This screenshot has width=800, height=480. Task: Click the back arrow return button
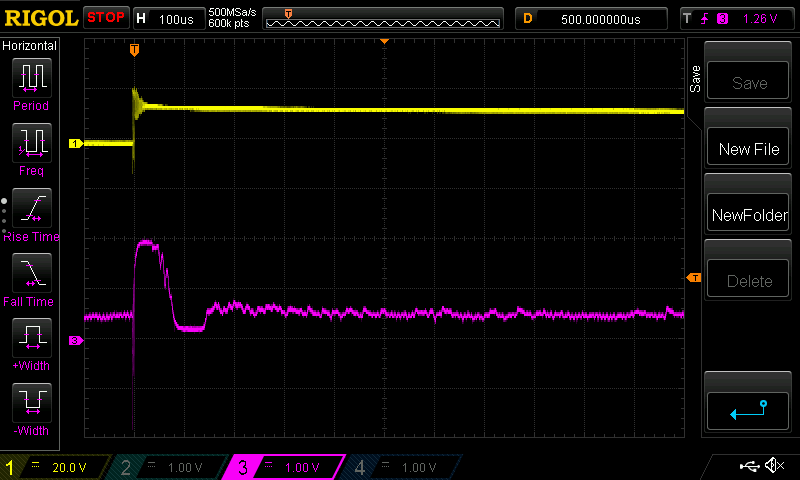point(748,411)
